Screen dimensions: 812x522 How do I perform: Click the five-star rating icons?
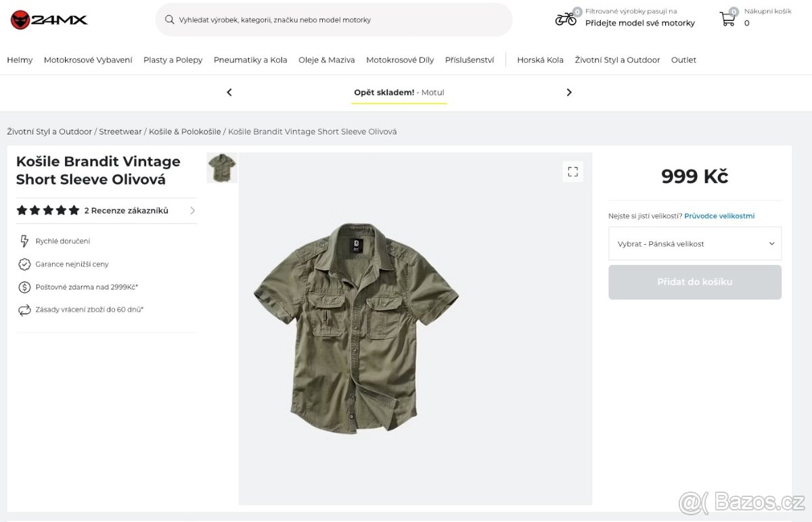[x=47, y=210]
